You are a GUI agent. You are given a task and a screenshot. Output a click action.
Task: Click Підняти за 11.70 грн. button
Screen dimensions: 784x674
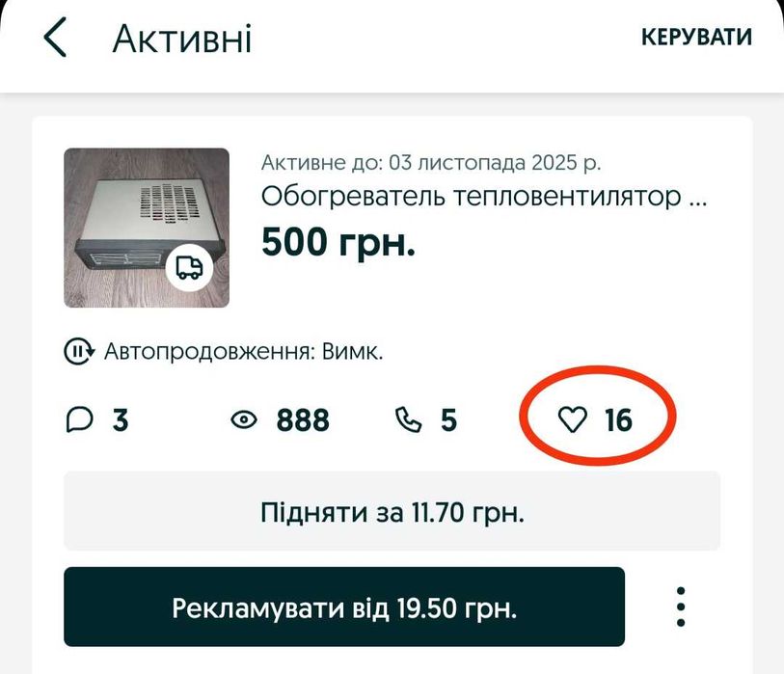(x=392, y=511)
